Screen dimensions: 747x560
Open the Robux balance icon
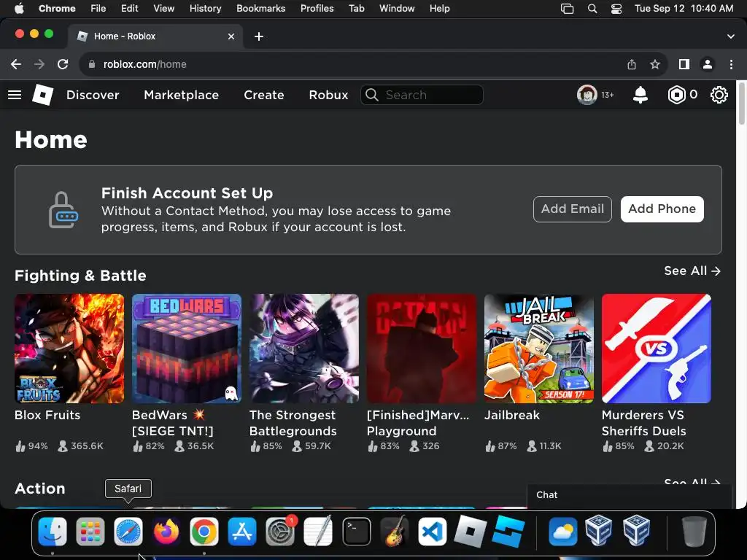(676, 95)
